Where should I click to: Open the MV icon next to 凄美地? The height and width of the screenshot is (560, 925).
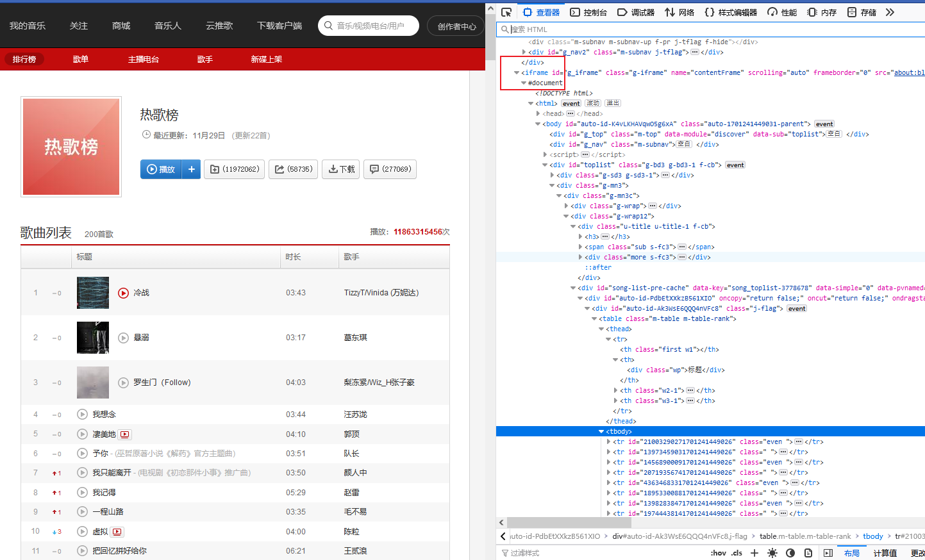(125, 434)
